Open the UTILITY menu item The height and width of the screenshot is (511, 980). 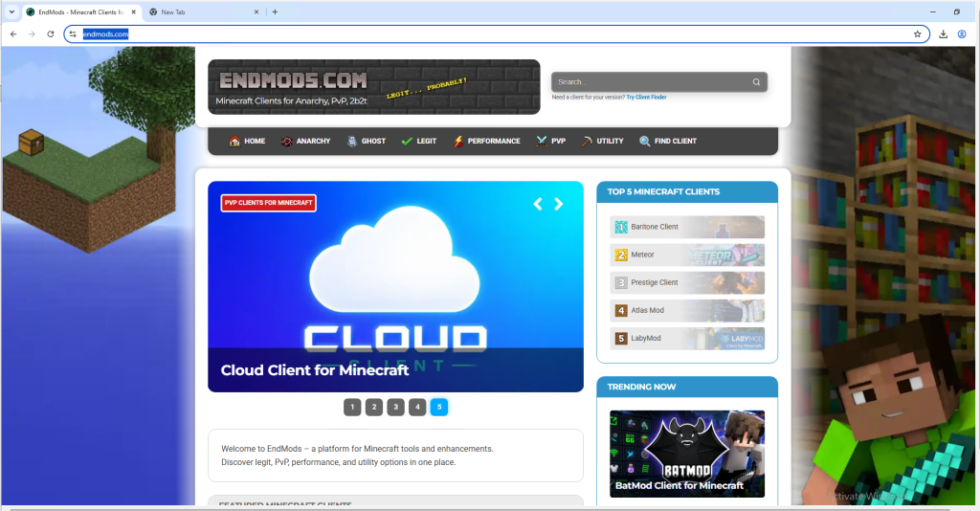tap(603, 142)
